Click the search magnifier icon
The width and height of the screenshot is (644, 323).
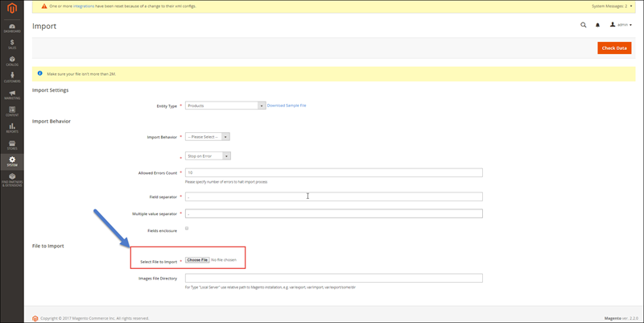[584, 25]
